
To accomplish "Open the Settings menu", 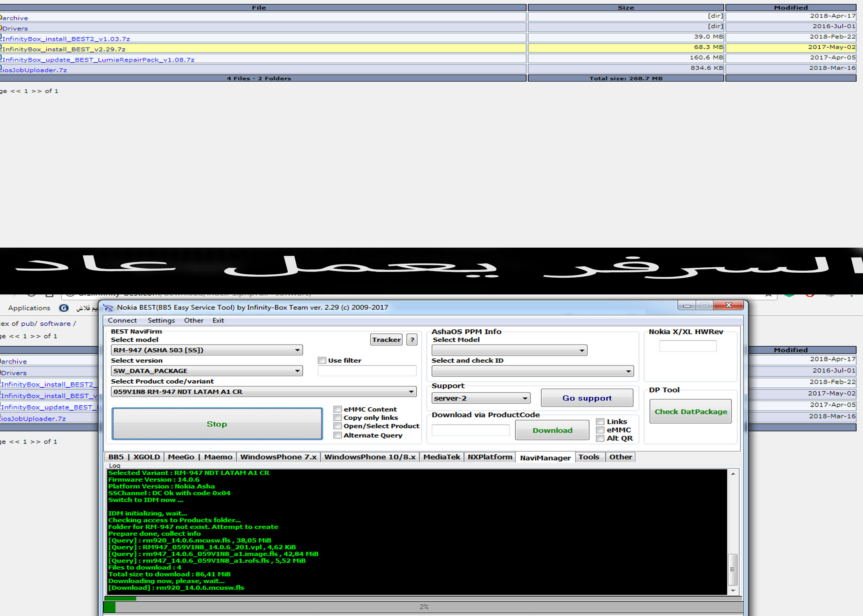I will coord(161,321).
